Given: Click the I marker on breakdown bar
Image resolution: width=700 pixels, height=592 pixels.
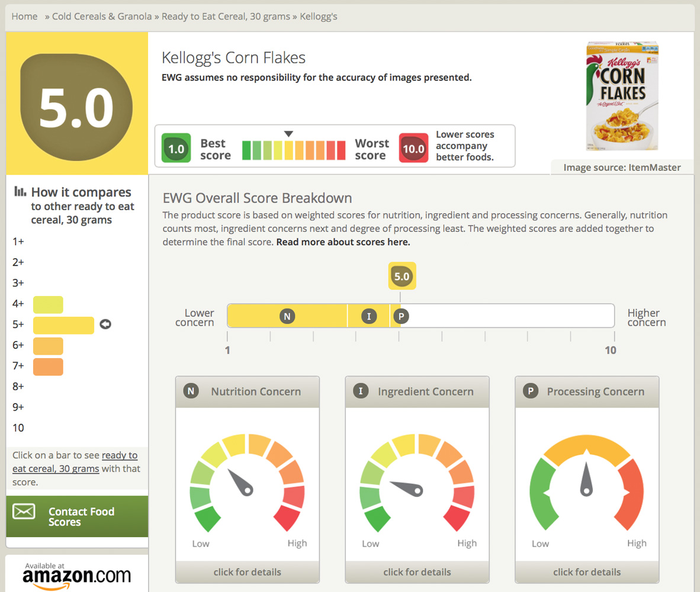Looking at the screenshot, I should point(369,316).
